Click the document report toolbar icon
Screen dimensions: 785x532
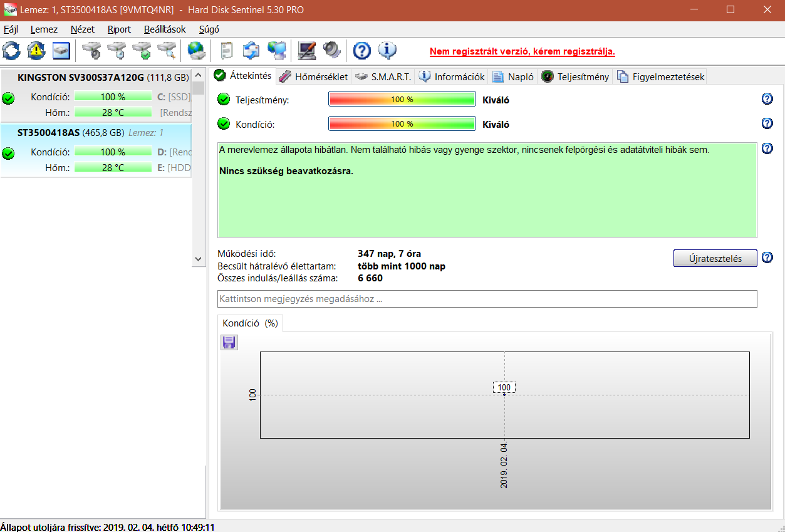click(227, 50)
